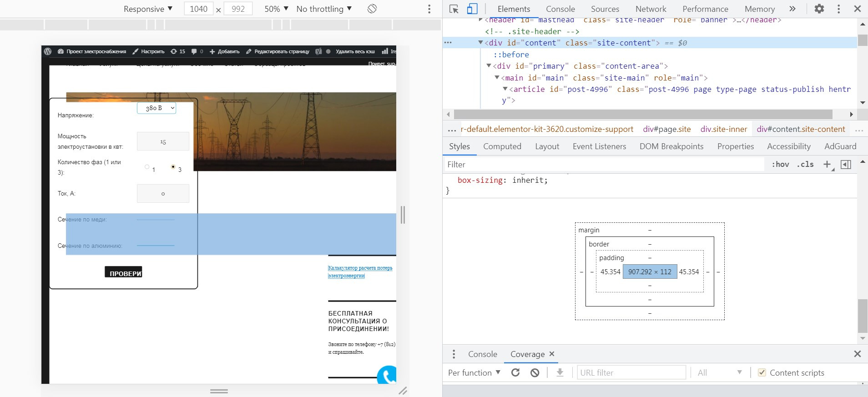Clear all coverage icon

[535, 372]
